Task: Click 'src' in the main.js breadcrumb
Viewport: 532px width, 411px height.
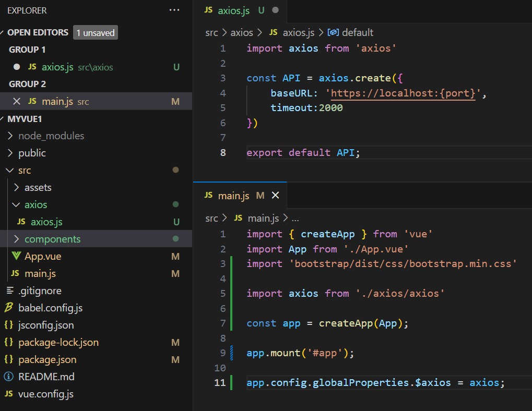Action: (x=211, y=218)
